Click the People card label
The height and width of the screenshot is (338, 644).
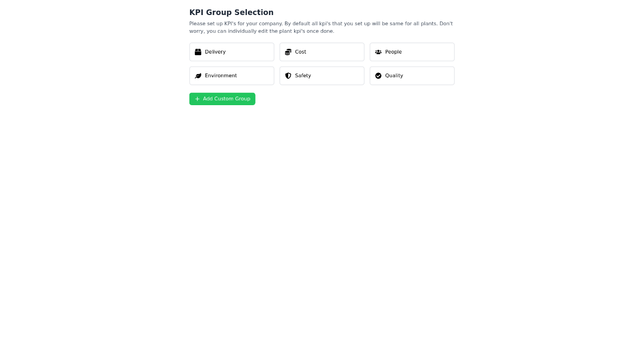click(393, 52)
